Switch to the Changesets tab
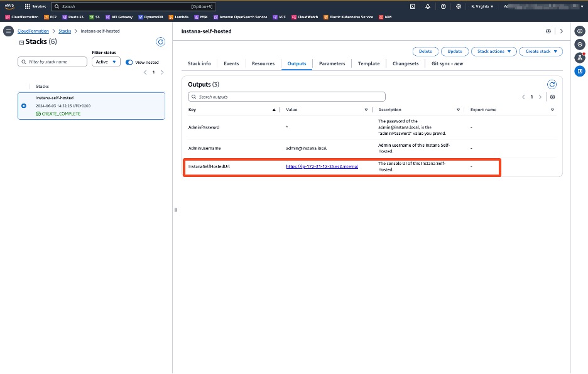This screenshot has width=588, height=374. 405,64
